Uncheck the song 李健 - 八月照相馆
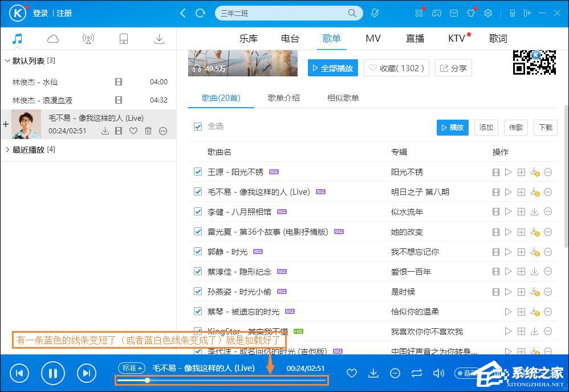Screen dimensions: 569x392 197,211
